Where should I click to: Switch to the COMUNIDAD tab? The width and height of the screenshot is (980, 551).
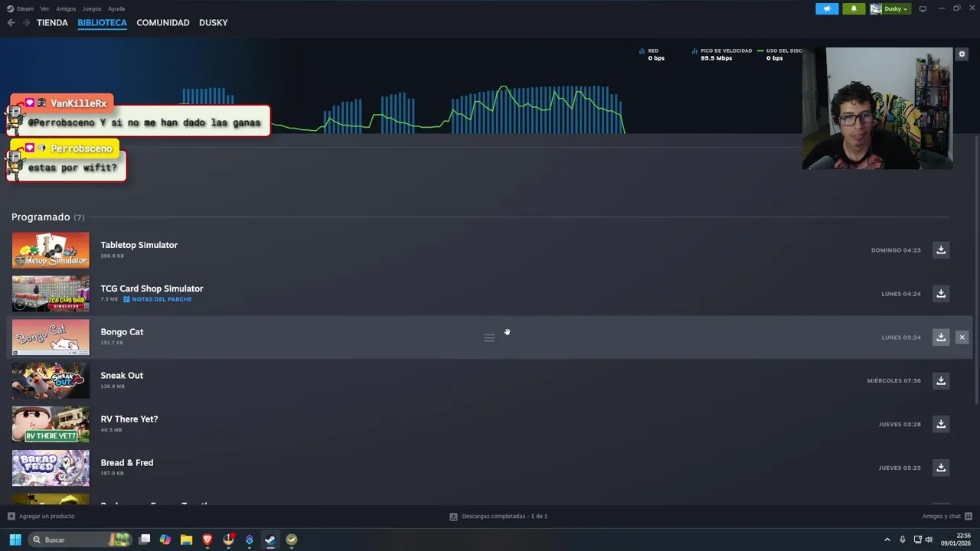pyautogui.click(x=163, y=23)
